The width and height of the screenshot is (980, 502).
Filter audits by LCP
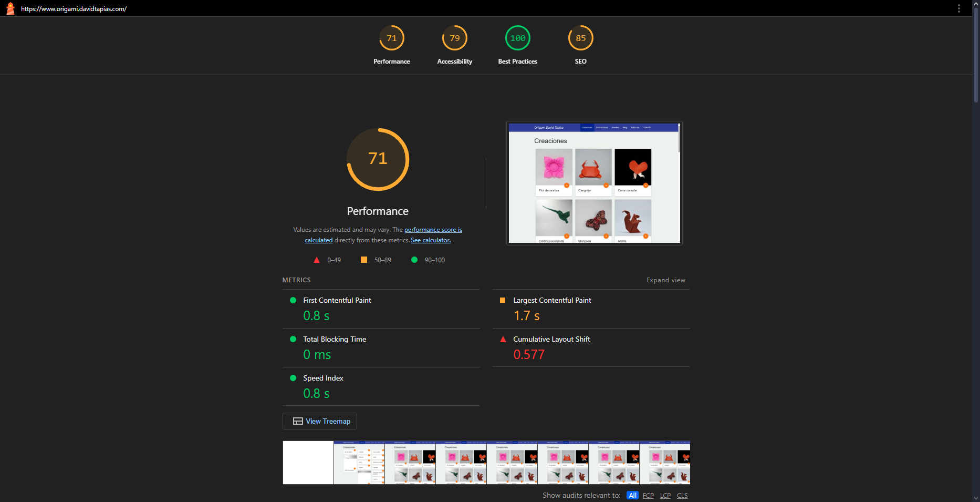[x=665, y=495]
